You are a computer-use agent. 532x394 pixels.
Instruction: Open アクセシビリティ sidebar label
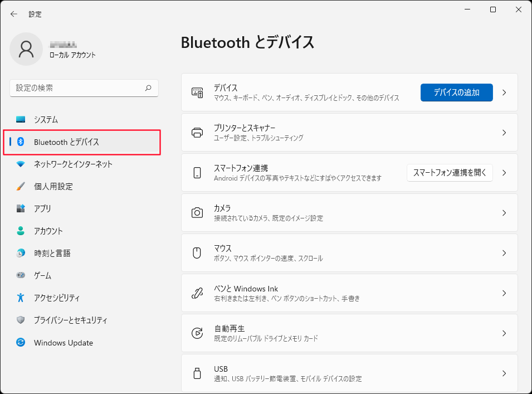57,298
